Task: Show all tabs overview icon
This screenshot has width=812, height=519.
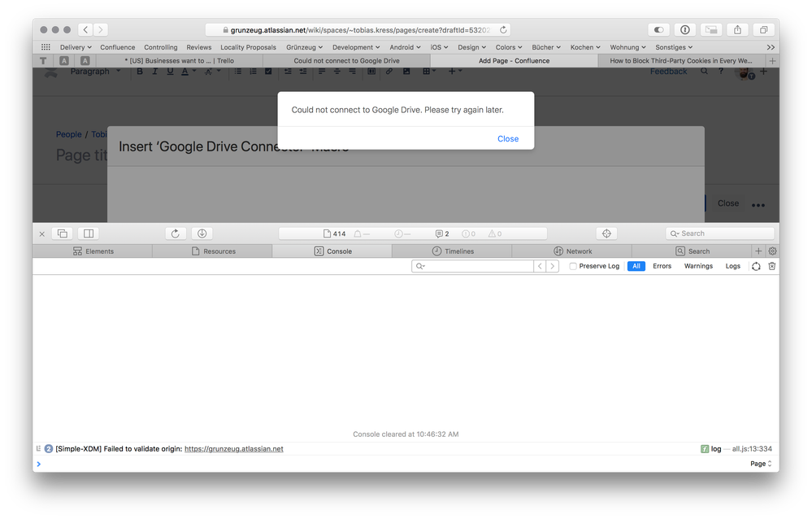Action: (763, 30)
